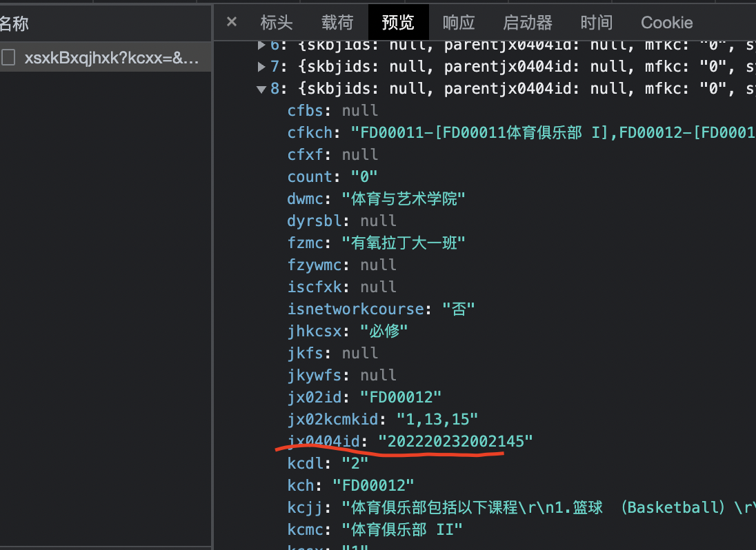The height and width of the screenshot is (550, 756).
Task: Expand object 7 in the preview tree
Action: pyautogui.click(x=263, y=66)
